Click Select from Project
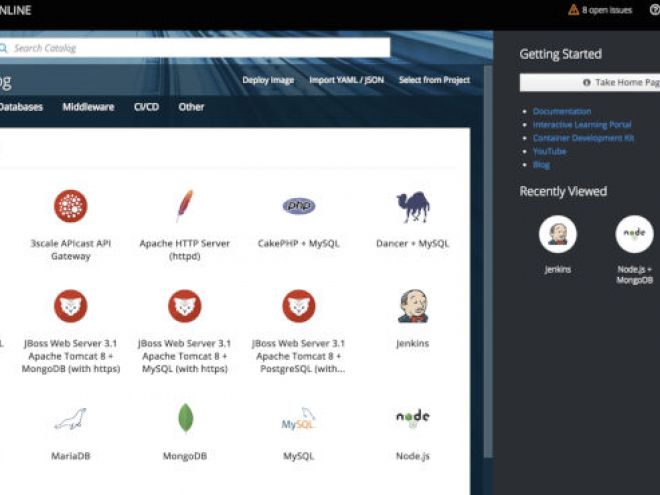Viewport: 660px width, 495px height. coord(434,80)
